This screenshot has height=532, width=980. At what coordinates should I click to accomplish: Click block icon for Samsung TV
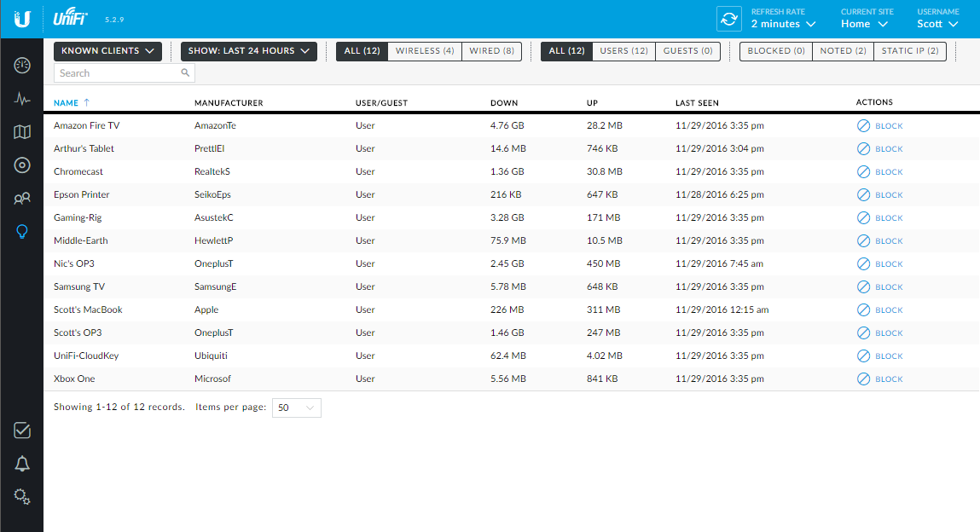(863, 287)
